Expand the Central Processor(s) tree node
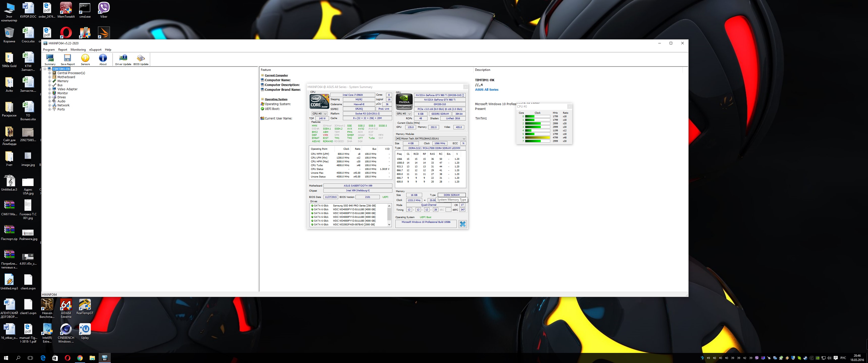The image size is (868, 363). [49, 73]
